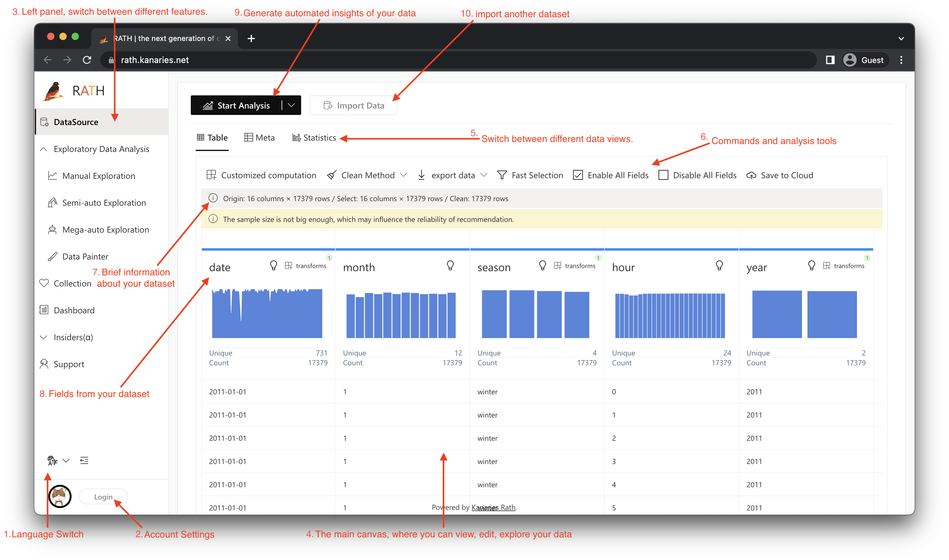Click the cat avatar picture
Image resolution: width=949 pixels, height=560 pixels.
60,497
